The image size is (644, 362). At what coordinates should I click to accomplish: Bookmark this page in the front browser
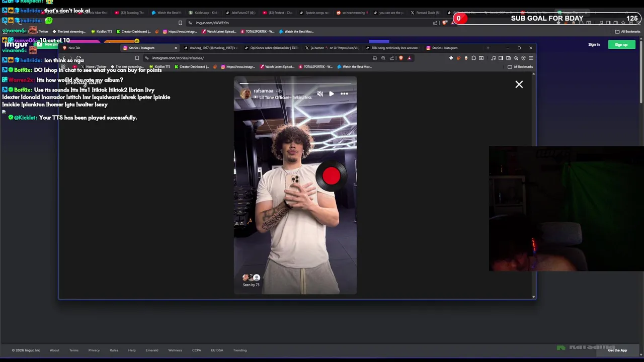[x=137, y=58]
